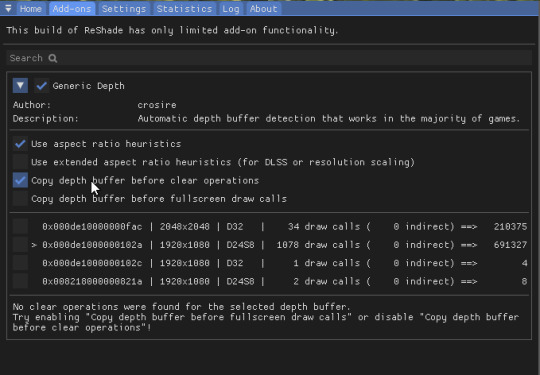This screenshot has width=540, height=375.
Task: Click the Generic Depth title text
Action: click(x=89, y=86)
